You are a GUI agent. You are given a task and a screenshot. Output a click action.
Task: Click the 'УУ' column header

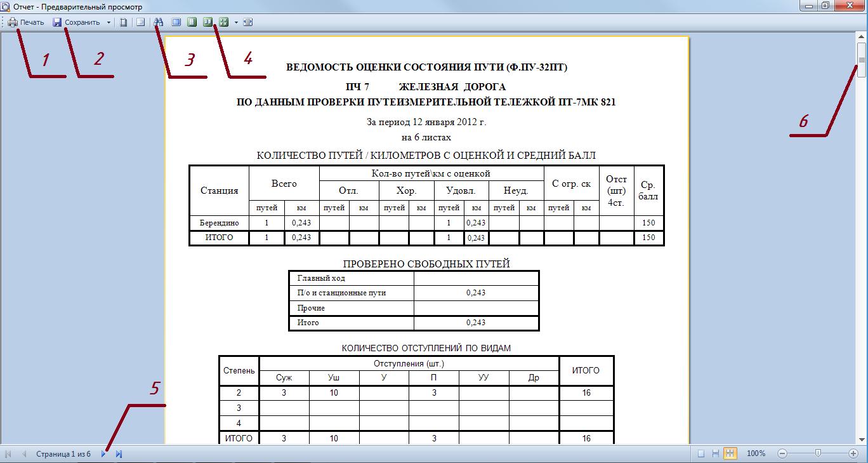[x=483, y=377]
